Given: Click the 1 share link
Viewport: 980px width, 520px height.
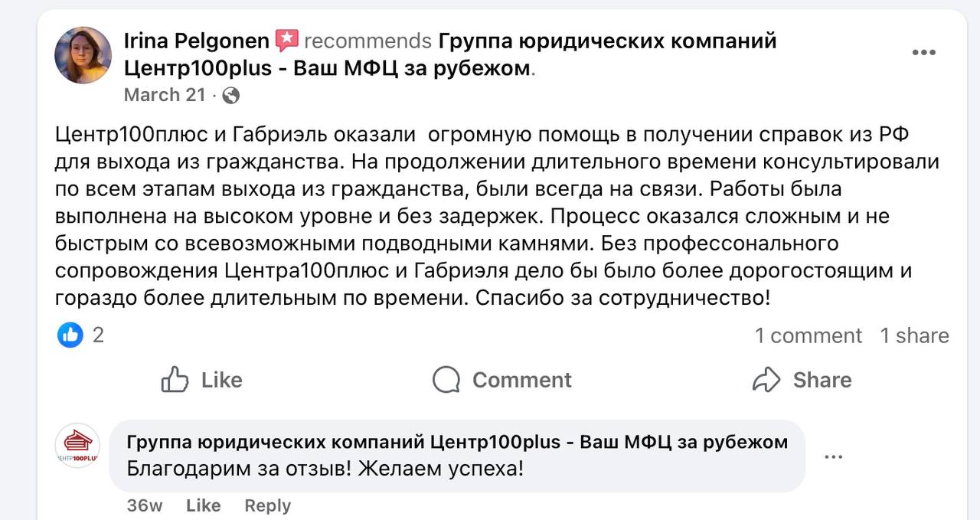Looking at the screenshot, I should [x=915, y=335].
